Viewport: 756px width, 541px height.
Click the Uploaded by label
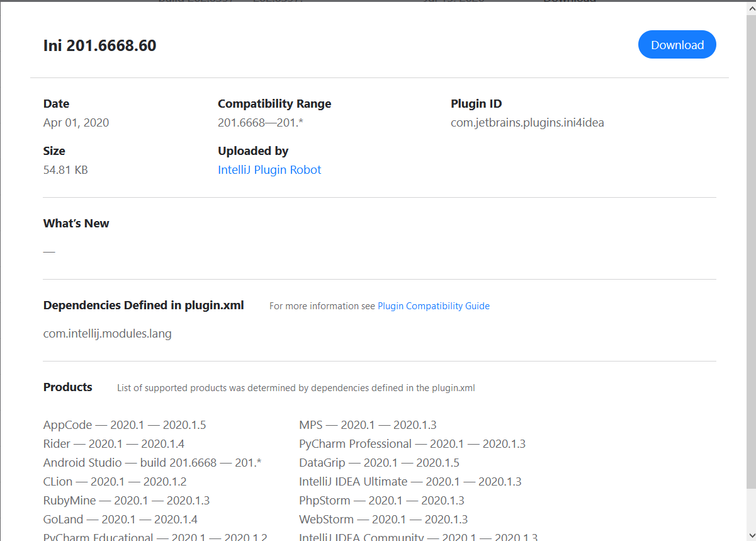tap(253, 151)
